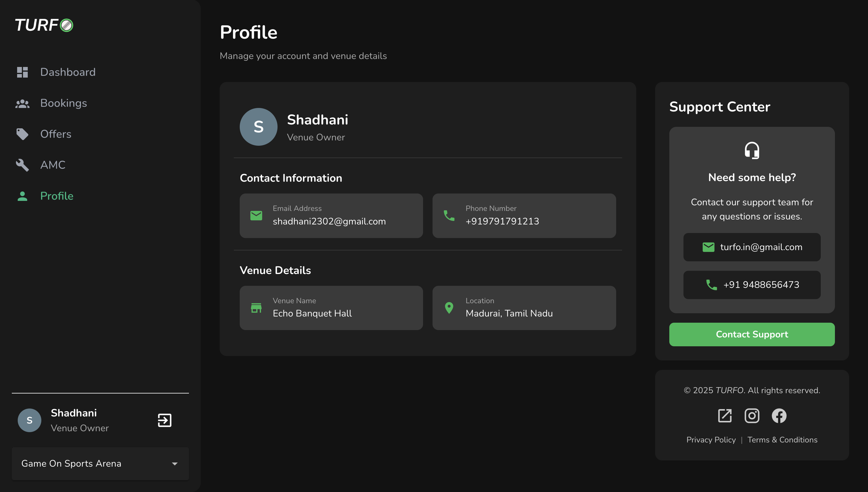Click the green email envelope icon
The image size is (868, 492).
pos(256,215)
